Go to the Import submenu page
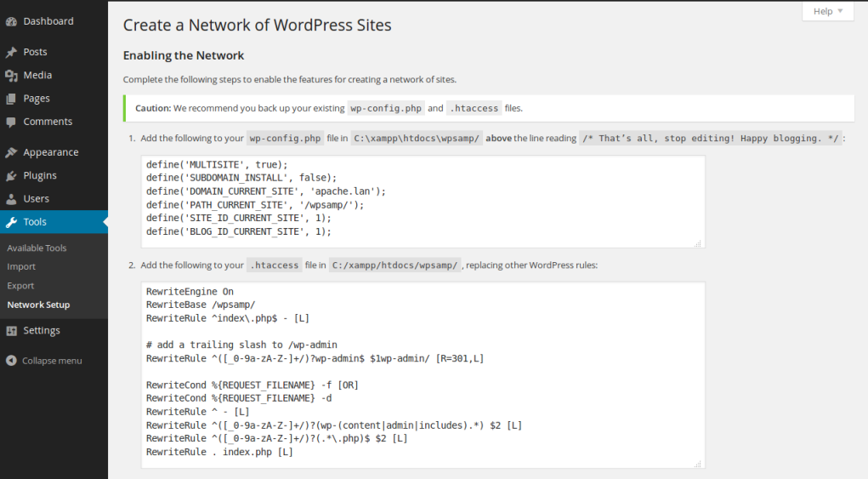Screen dimensions: 868x479 coord(21,267)
